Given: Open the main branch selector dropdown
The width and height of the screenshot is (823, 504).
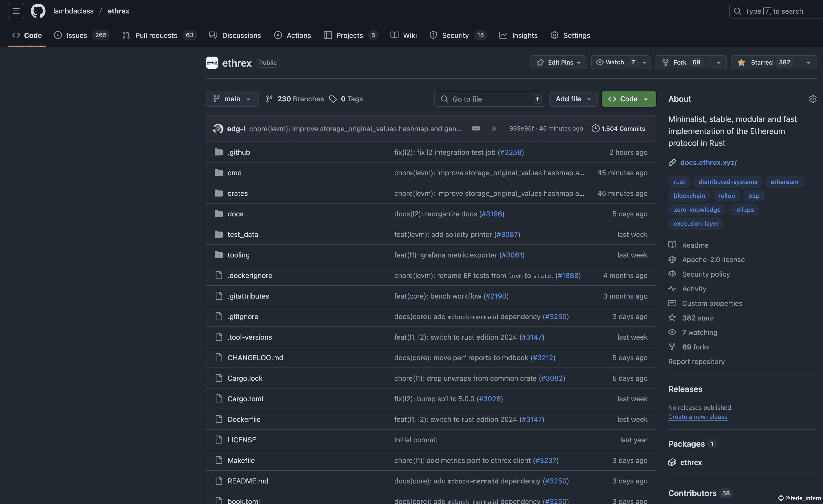Looking at the screenshot, I should pos(232,99).
